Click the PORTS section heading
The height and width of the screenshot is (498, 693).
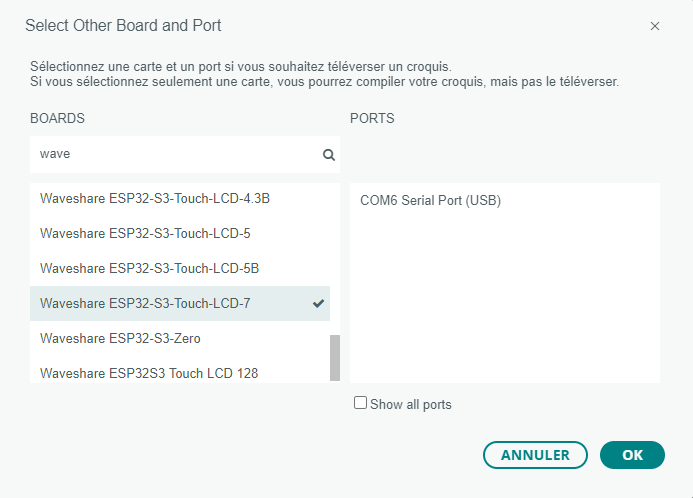pos(372,118)
